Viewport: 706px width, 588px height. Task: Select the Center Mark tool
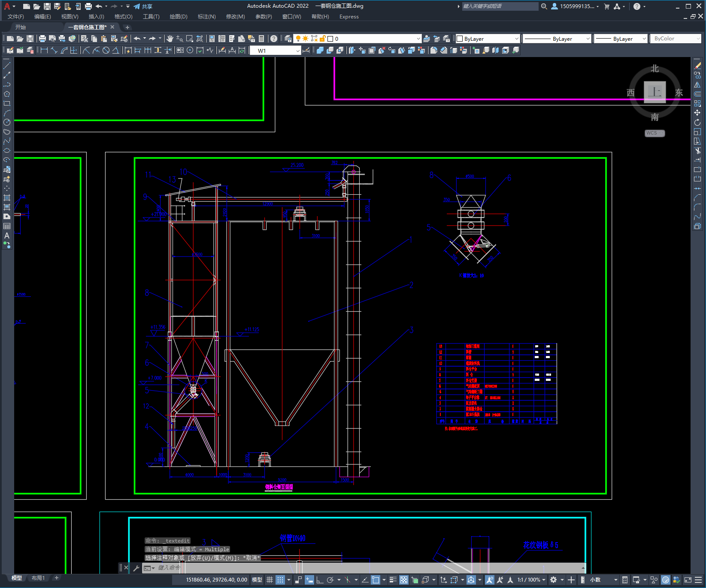point(190,50)
